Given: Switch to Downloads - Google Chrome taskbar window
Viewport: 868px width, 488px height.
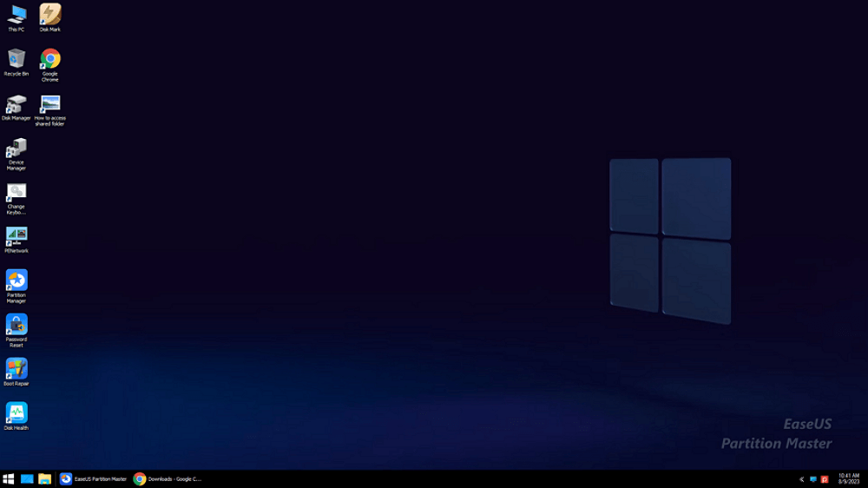Looking at the screenshot, I should [168, 479].
